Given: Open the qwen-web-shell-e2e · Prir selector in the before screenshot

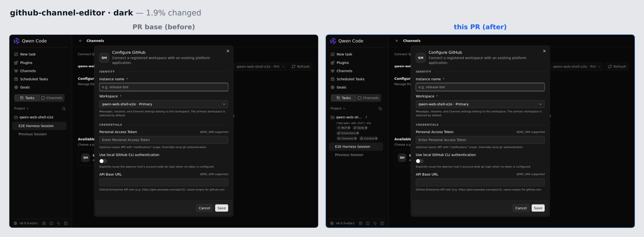Looking at the screenshot, I should tap(260, 67).
